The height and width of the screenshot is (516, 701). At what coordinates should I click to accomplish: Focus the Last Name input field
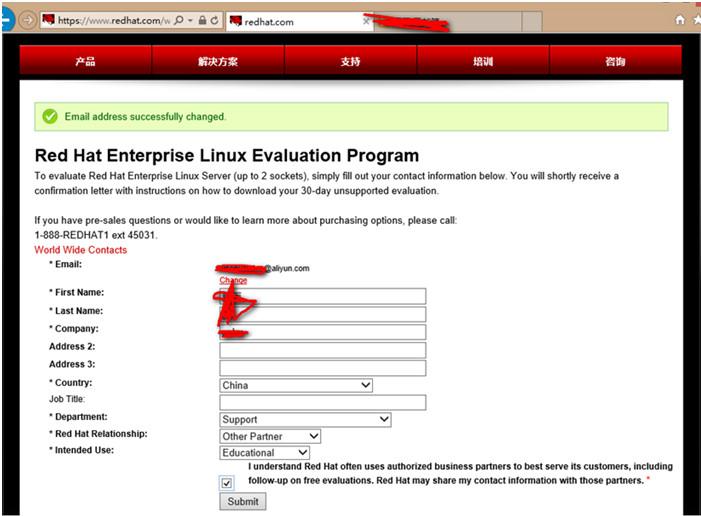322,314
